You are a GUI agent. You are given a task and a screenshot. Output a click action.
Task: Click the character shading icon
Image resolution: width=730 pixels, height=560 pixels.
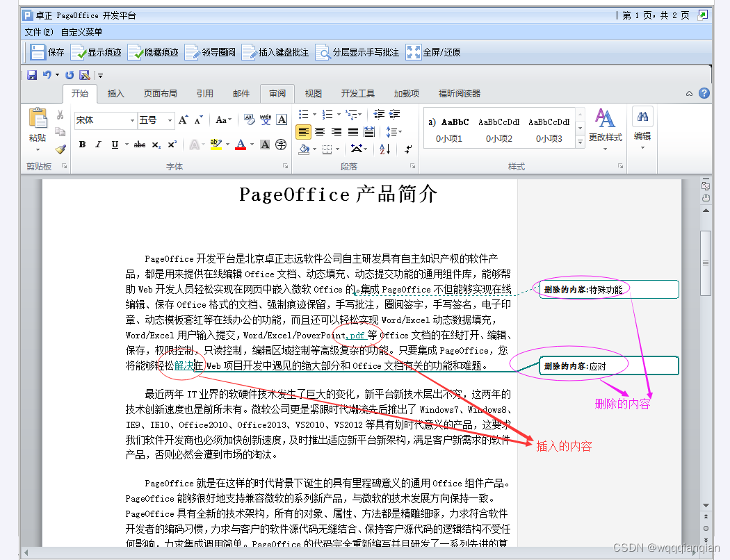(x=265, y=145)
